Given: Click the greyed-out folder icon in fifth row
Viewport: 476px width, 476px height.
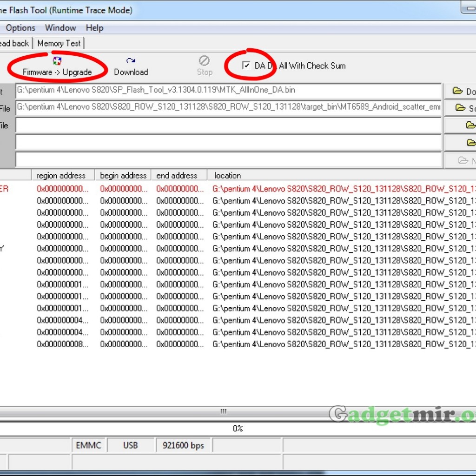Looking at the screenshot, I should click(463, 160).
